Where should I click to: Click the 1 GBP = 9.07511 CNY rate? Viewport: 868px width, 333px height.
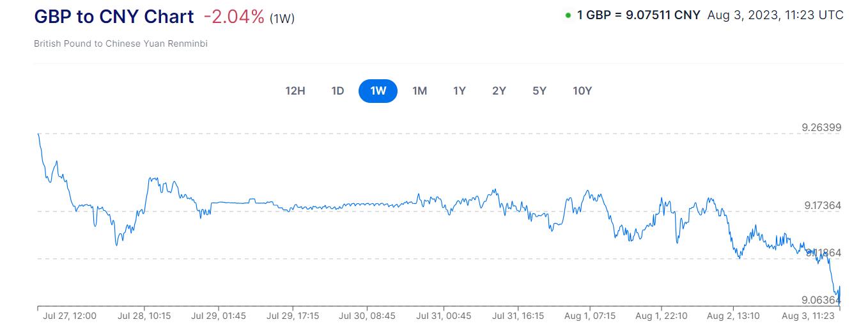[x=639, y=15]
